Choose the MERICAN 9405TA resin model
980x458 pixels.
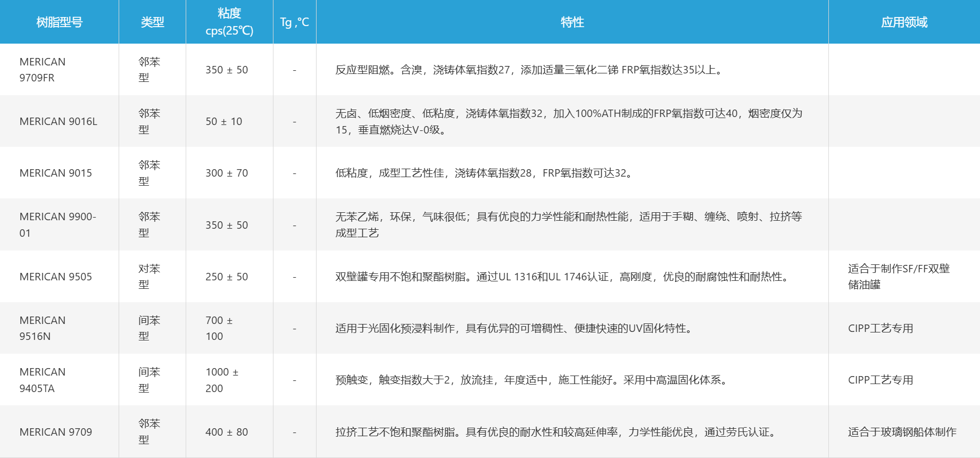coord(43,380)
